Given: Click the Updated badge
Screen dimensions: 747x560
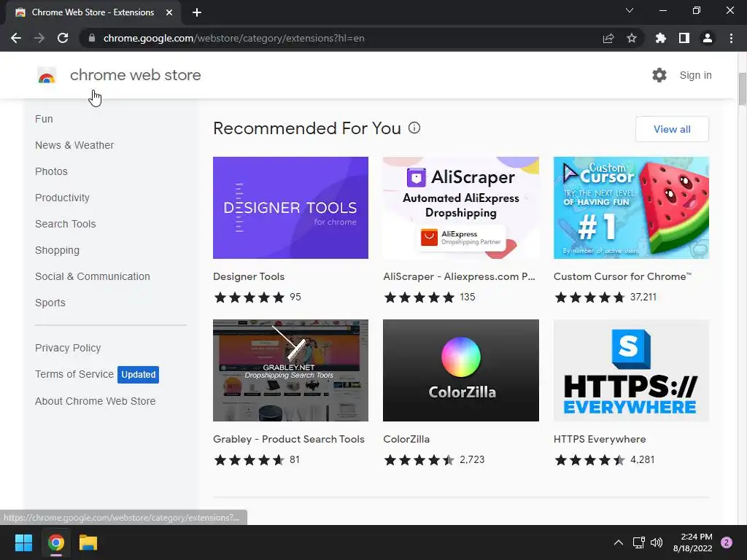Looking at the screenshot, I should pos(138,374).
